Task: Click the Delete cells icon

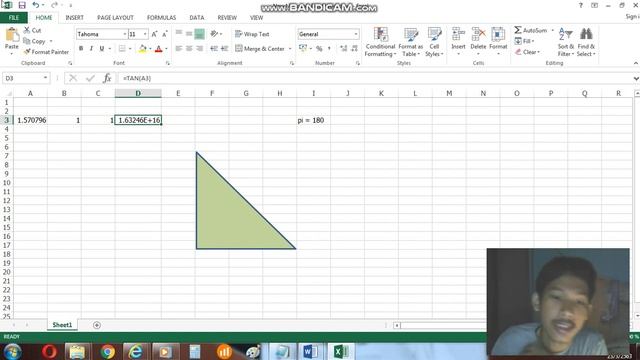Action: (478, 34)
